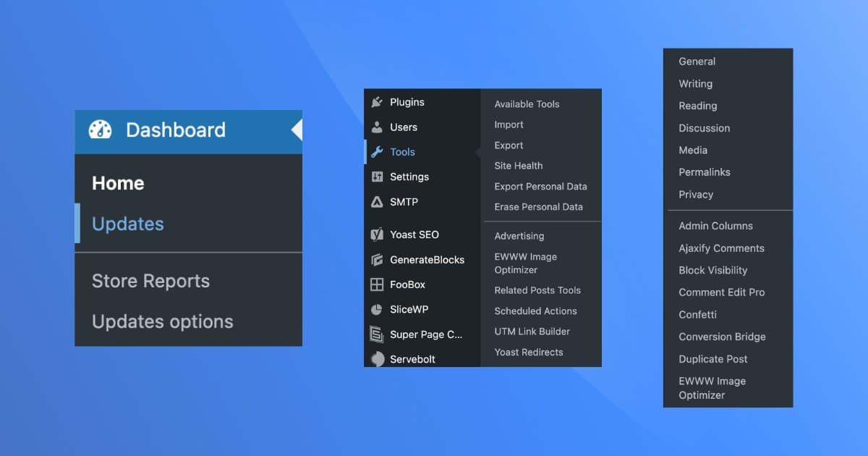This screenshot has width=868, height=456.
Task: Open the Updates menu item
Action: pyautogui.click(x=127, y=224)
